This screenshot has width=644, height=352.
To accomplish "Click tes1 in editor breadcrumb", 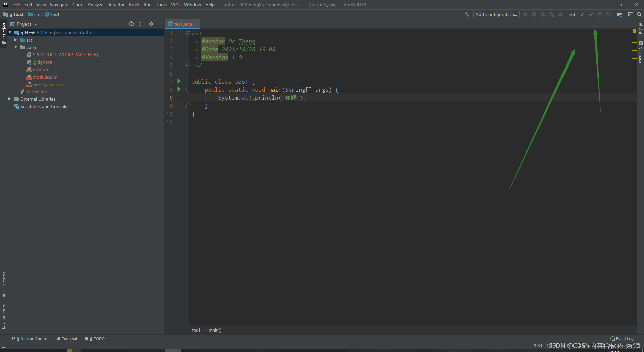I will click(196, 330).
